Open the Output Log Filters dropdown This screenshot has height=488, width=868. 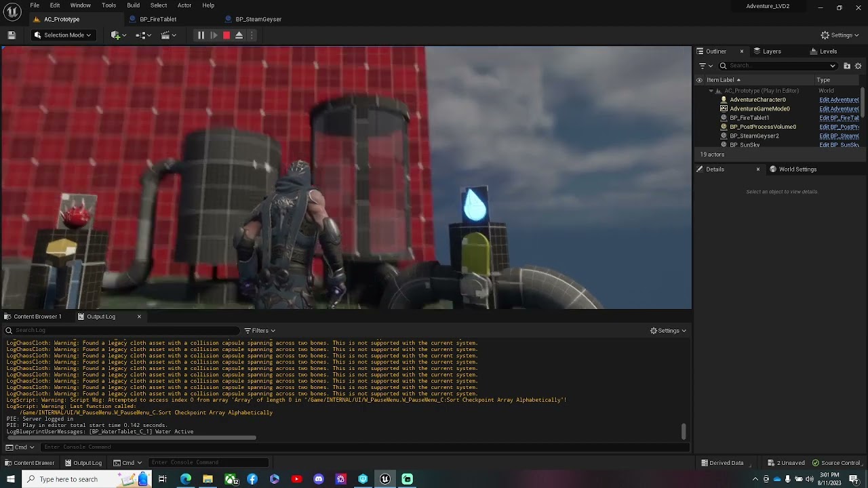[260, 331]
